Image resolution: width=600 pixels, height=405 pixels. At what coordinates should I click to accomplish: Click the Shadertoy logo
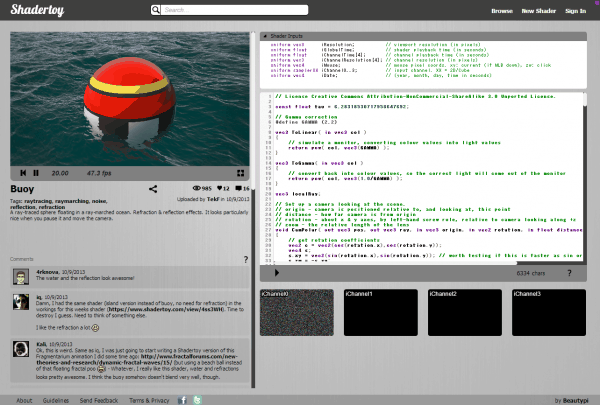tap(37, 10)
